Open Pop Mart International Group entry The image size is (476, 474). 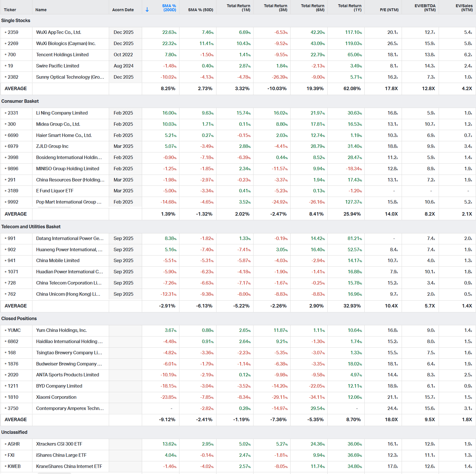point(69,202)
